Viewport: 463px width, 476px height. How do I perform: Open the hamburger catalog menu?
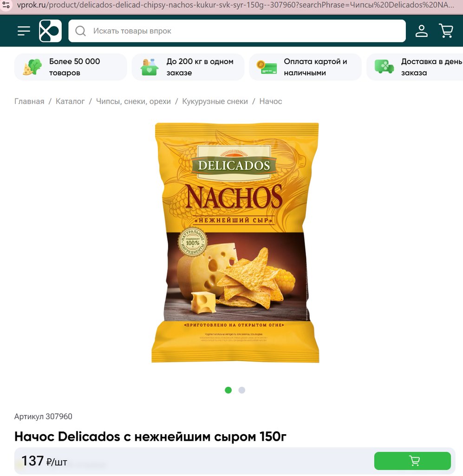(x=24, y=31)
